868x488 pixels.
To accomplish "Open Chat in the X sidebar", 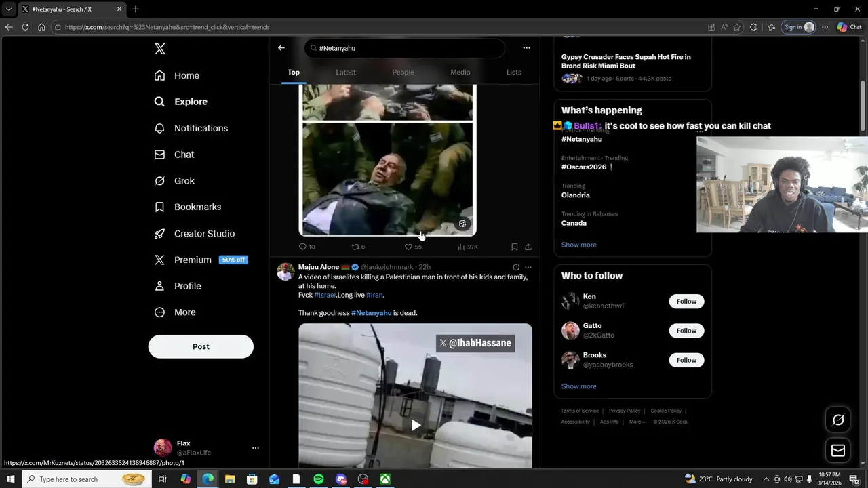I will click(174, 155).
